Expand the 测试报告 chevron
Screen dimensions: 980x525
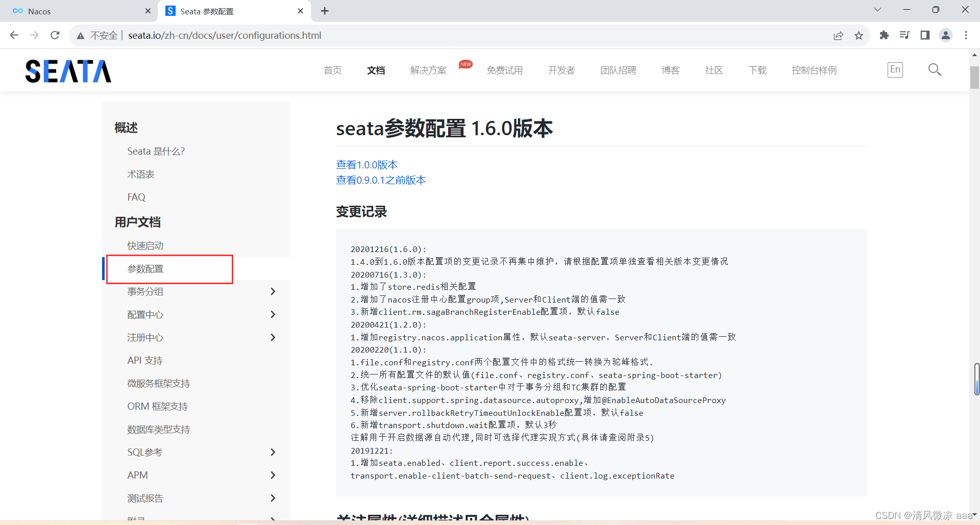[273, 498]
